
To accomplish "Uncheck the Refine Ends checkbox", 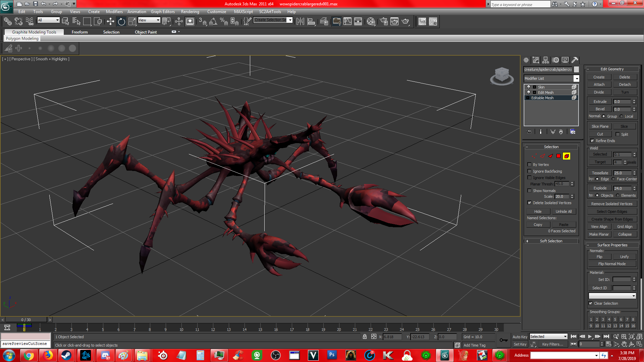I will (x=592, y=141).
